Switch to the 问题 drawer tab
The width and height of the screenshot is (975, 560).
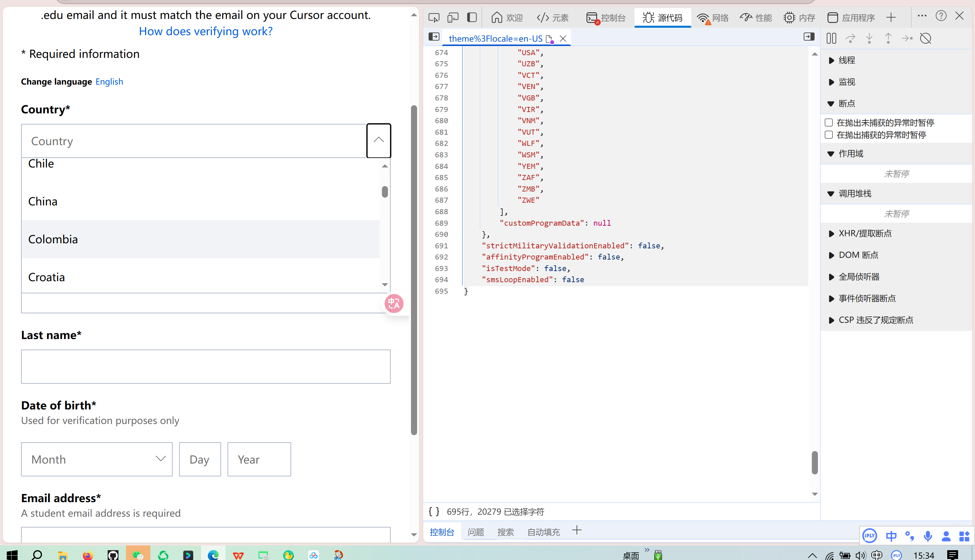(476, 532)
